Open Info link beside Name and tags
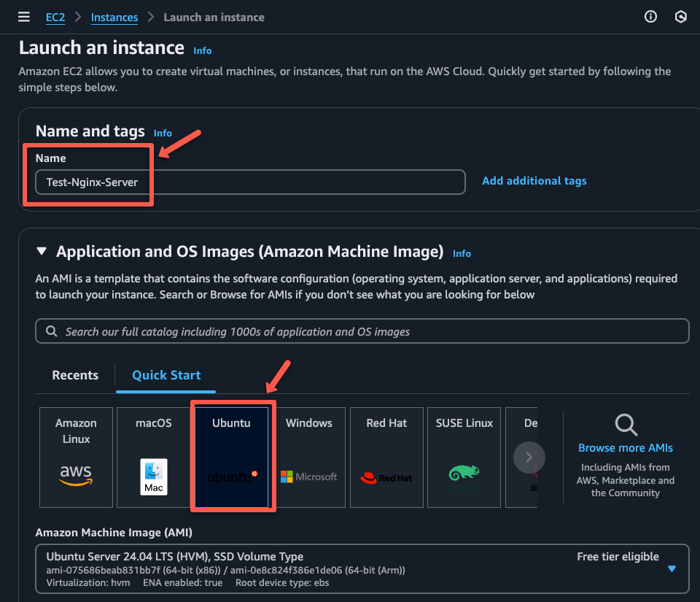 [163, 133]
